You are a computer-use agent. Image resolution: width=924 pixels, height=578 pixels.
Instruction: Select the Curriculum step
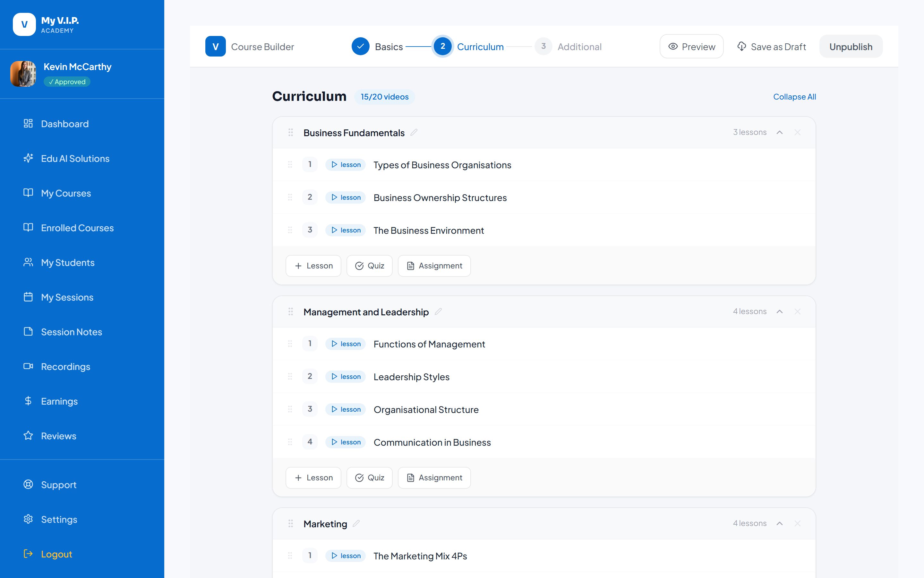(x=469, y=46)
